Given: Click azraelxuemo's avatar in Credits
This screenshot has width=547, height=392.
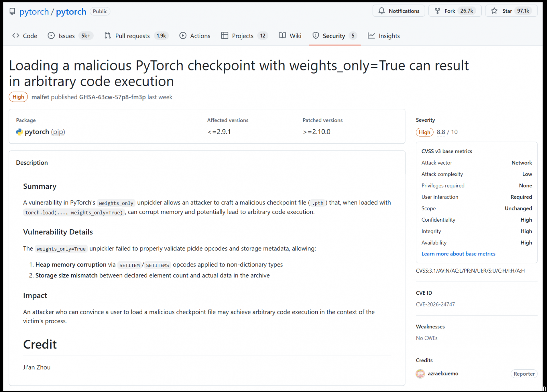Looking at the screenshot, I should (x=420, y=374).
